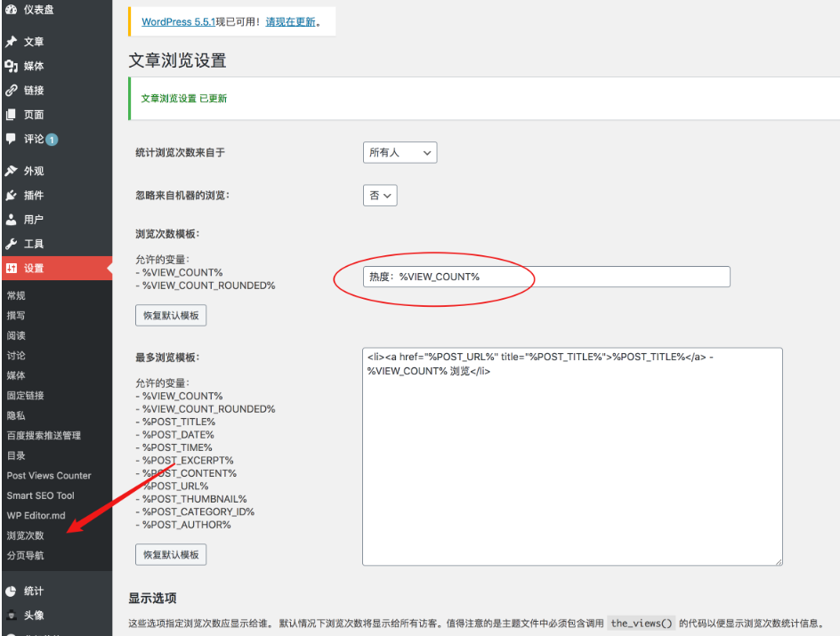Open the 否 ignore bot views dropdown

click(x=380, y=196)
